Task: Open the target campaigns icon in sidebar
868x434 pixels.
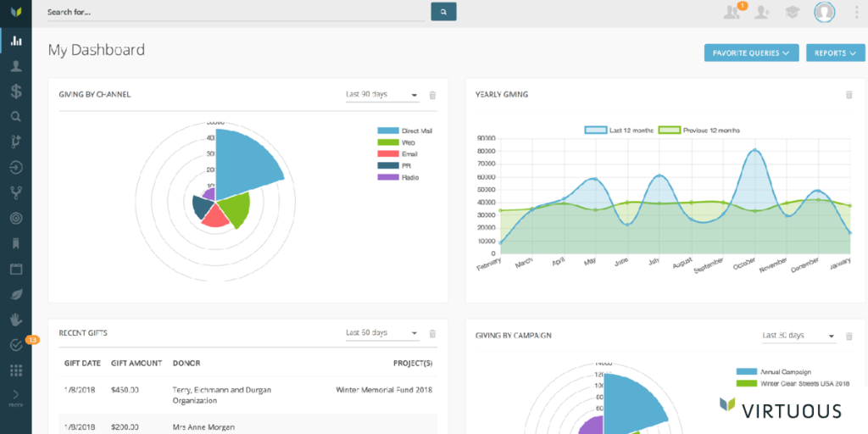Action: pos(16,218)
